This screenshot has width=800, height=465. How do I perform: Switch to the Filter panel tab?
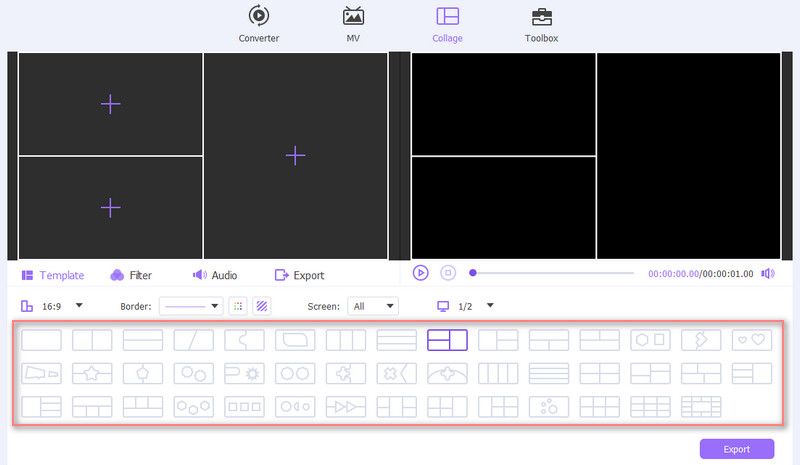pos(131,275)
